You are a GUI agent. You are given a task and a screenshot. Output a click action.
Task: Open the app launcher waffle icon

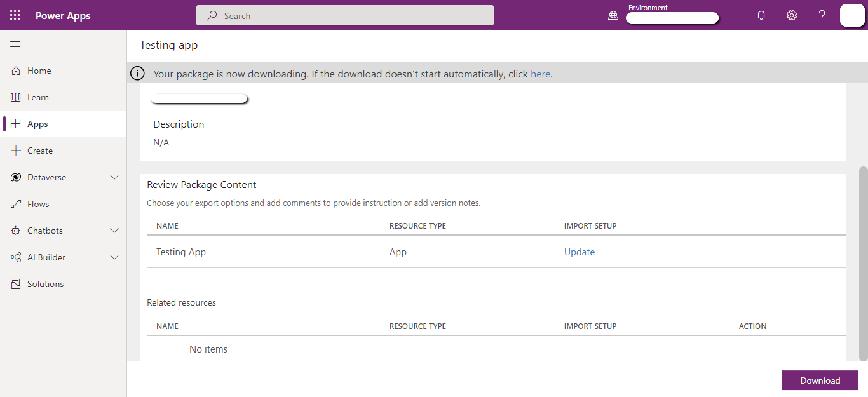point(15,15)
